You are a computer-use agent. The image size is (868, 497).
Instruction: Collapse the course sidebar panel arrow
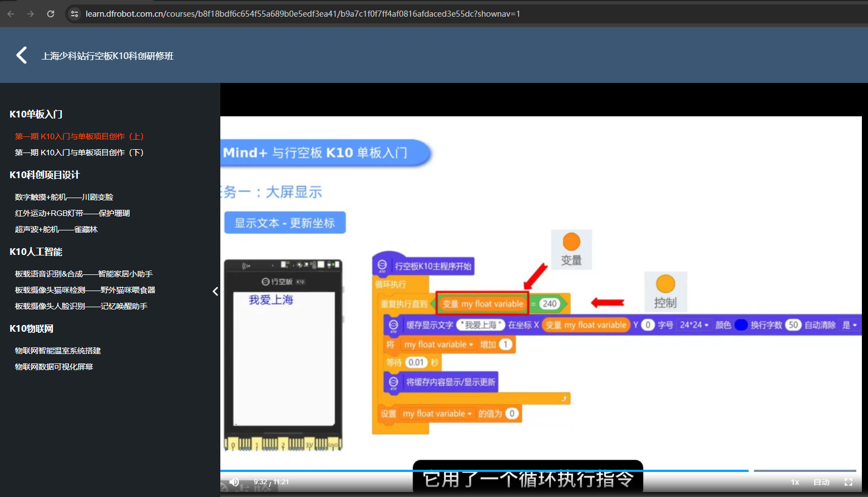click(x=215, y=291)
